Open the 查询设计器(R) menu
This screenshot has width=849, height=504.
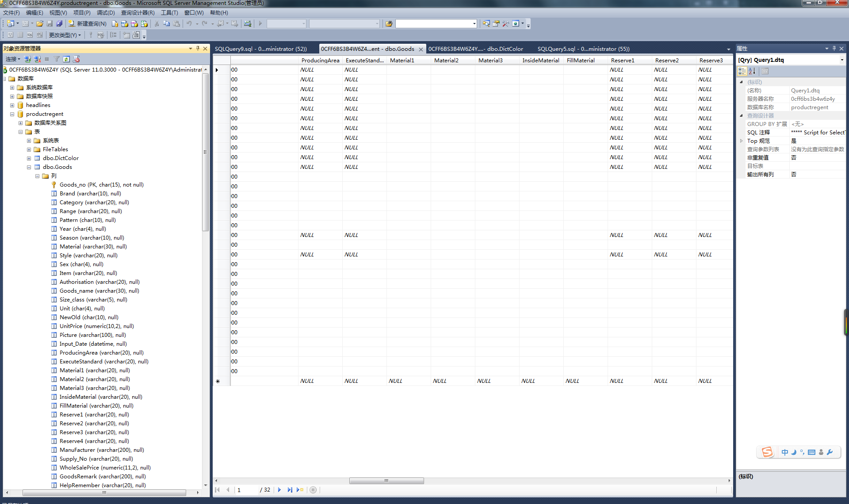[x=138, y=12]
